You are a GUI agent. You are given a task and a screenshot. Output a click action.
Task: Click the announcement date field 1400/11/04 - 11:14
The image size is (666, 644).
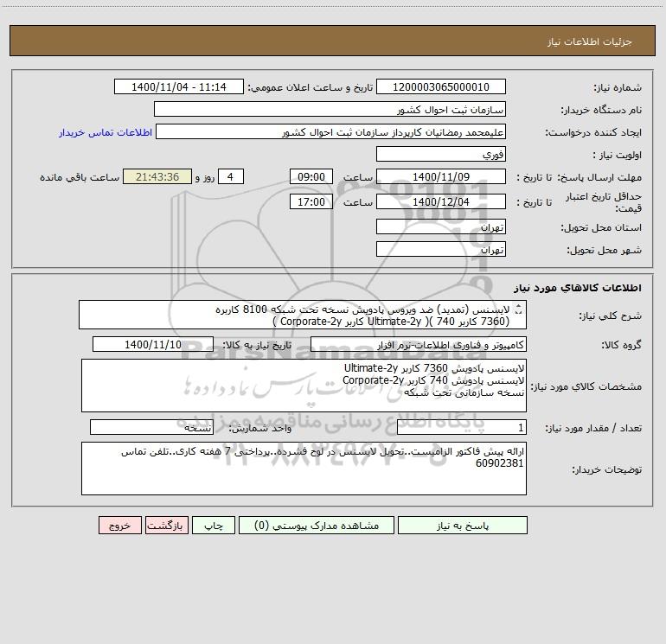coord(179,86)
